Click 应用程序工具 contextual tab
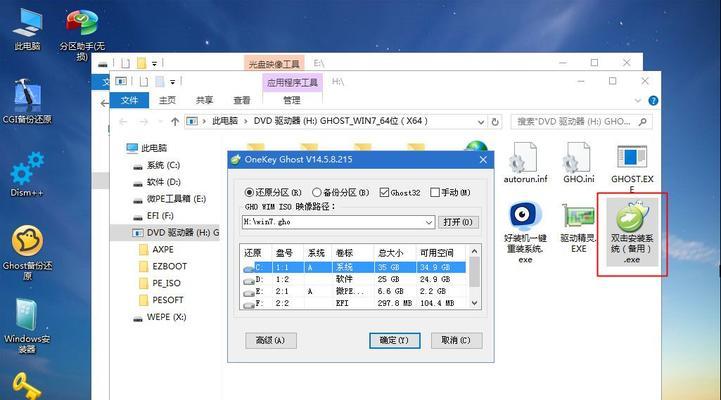 (x=292, y=83)
